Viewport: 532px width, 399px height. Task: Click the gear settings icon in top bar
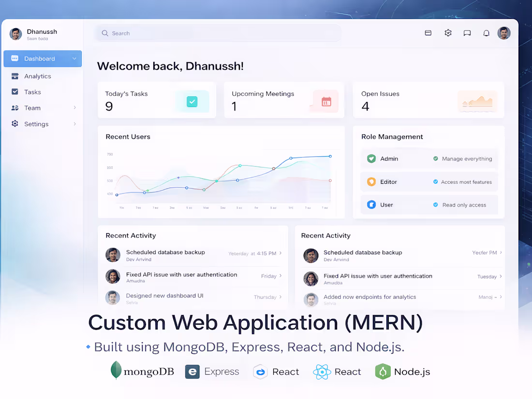(447, 33)
